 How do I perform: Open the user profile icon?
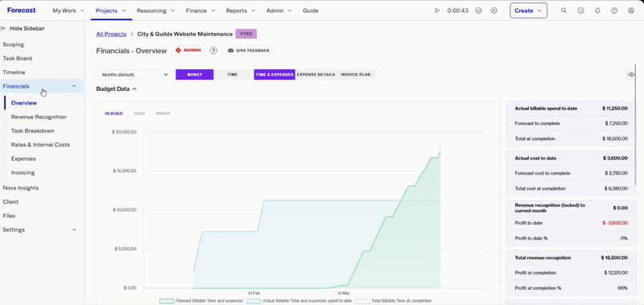coord(631,10)
